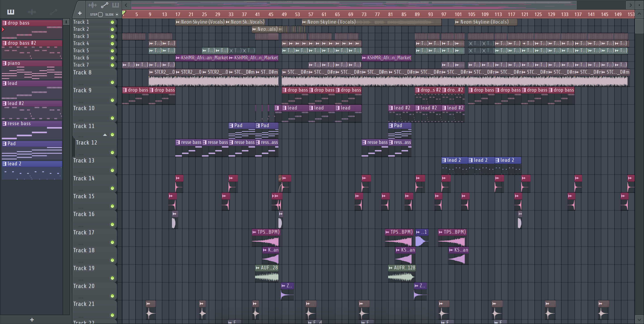Open clip menu of first Pad clip on Track 11
The height and width of the screenshot is (324, 644).
pyautogui.click(x=231, y=125)
